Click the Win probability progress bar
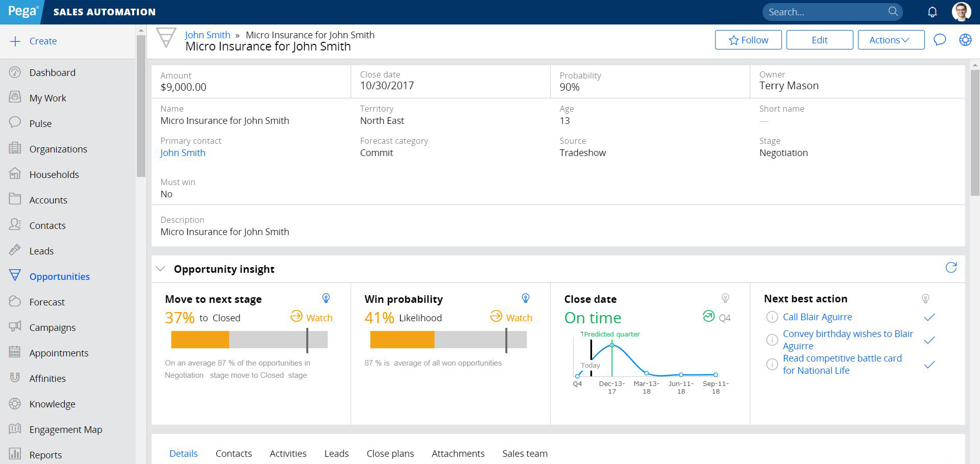This screenshot has height=464, width=980. coord(448,340)
